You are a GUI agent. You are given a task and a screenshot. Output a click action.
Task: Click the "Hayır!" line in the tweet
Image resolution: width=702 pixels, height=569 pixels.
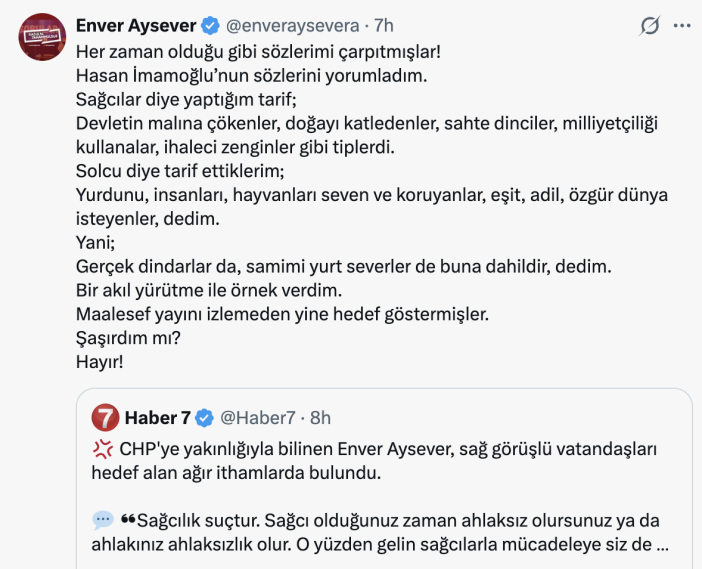[99, 362]
